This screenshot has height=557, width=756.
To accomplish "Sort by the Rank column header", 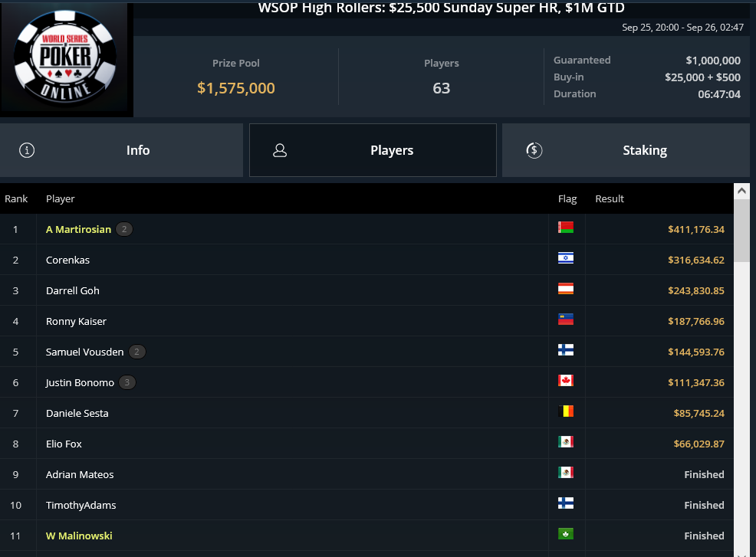I will click(x=16, y=199).
